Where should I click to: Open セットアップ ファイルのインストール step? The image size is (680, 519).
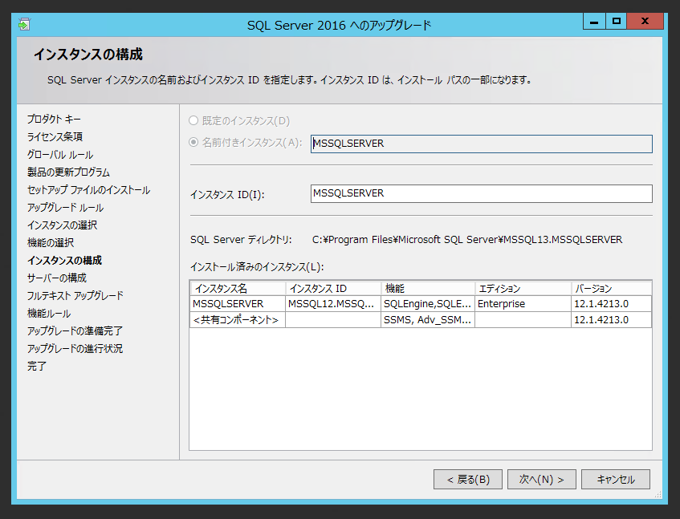[88, 190]
